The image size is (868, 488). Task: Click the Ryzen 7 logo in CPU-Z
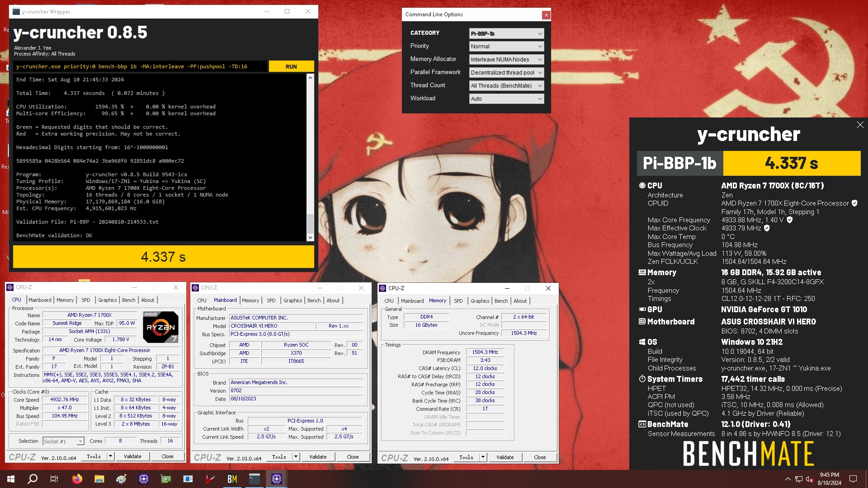click(160, 327)
